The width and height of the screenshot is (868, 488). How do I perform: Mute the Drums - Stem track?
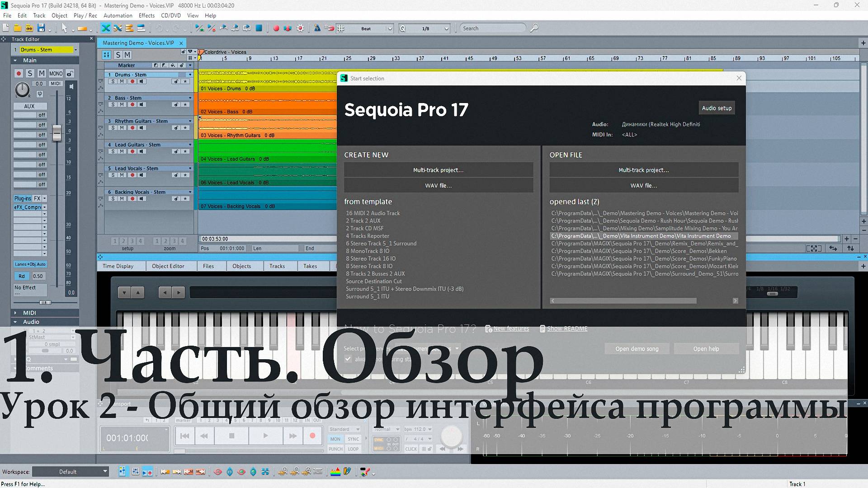coord(122,81)
